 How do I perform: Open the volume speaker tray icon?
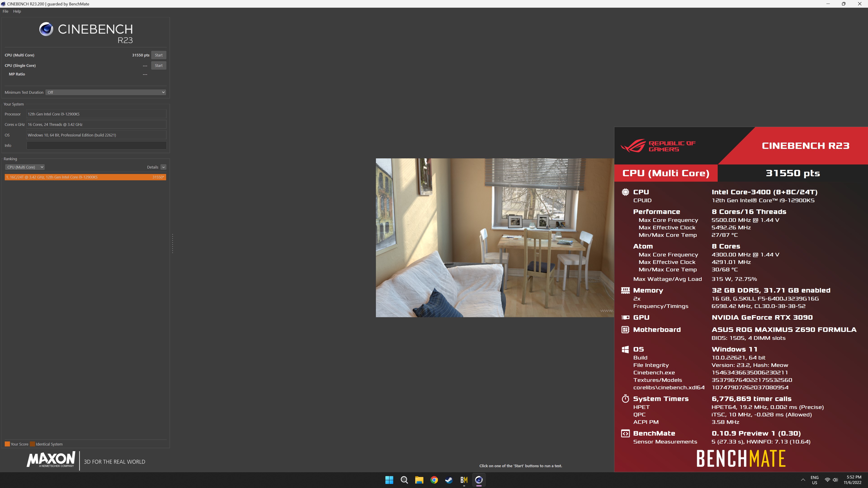click(x=835, y=480)
